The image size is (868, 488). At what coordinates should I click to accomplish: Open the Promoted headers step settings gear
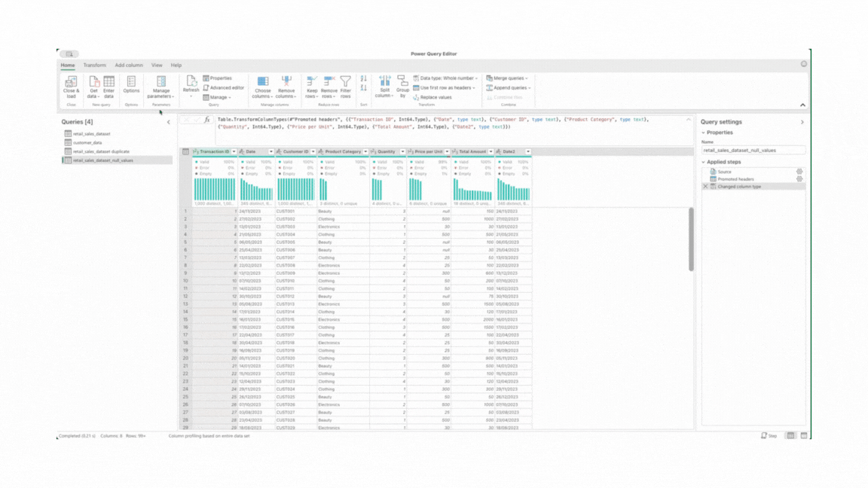(x=799, y=179)
